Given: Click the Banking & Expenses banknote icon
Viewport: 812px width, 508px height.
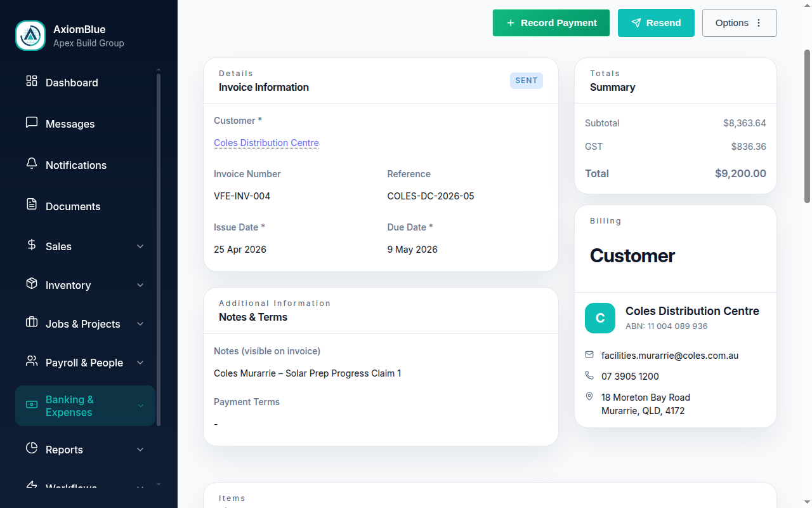Looking at the screenshot, I should click(x=32, y=404).
